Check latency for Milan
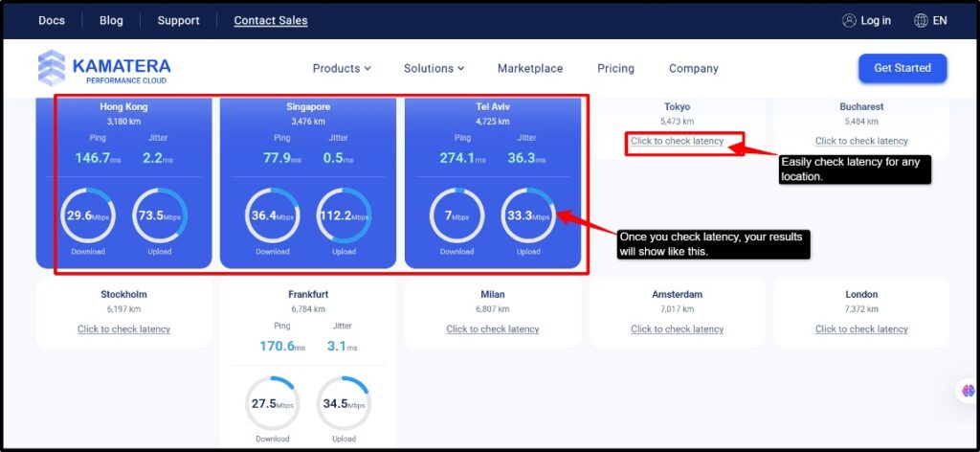 tap(493, 329)
